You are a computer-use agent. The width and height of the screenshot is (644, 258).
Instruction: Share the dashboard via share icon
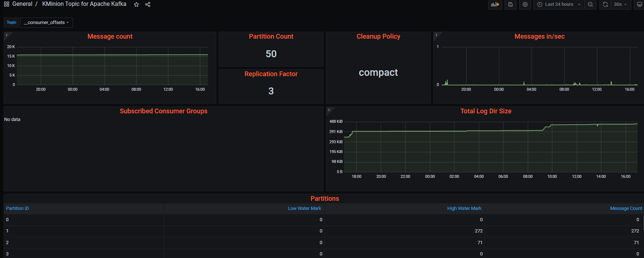coord(148,4)
